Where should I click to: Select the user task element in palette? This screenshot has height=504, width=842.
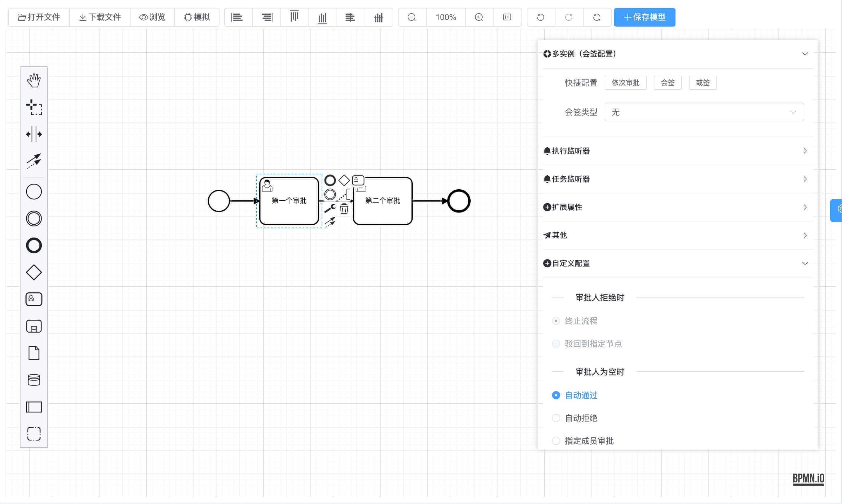tap(34, 299)
